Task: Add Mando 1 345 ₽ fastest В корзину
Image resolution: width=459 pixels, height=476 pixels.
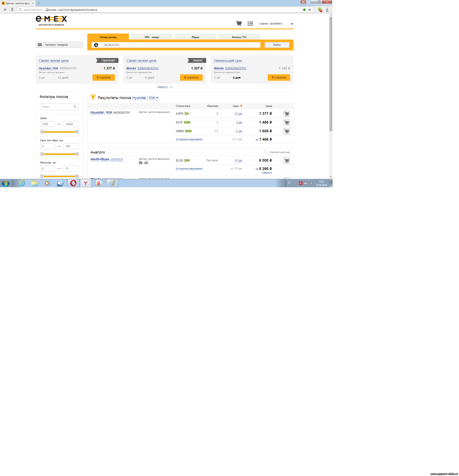Action: pyautogui.click(x=279, y=77)
